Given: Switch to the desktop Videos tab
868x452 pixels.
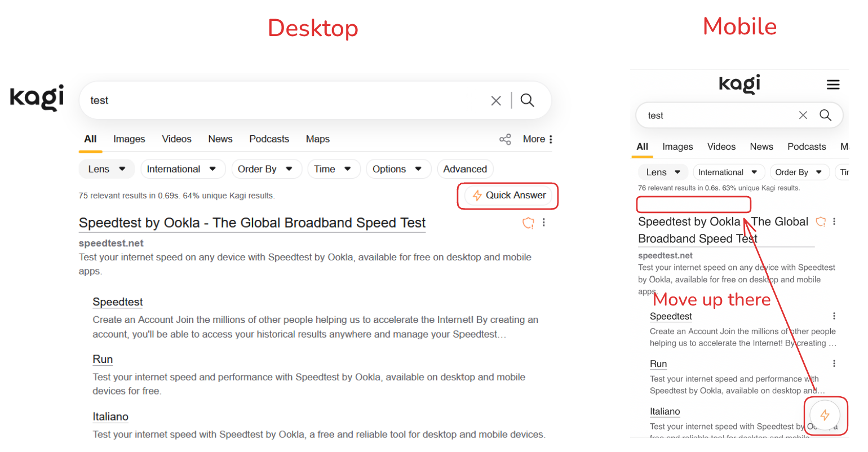Looking at the screenshot, I should (176, 139).
